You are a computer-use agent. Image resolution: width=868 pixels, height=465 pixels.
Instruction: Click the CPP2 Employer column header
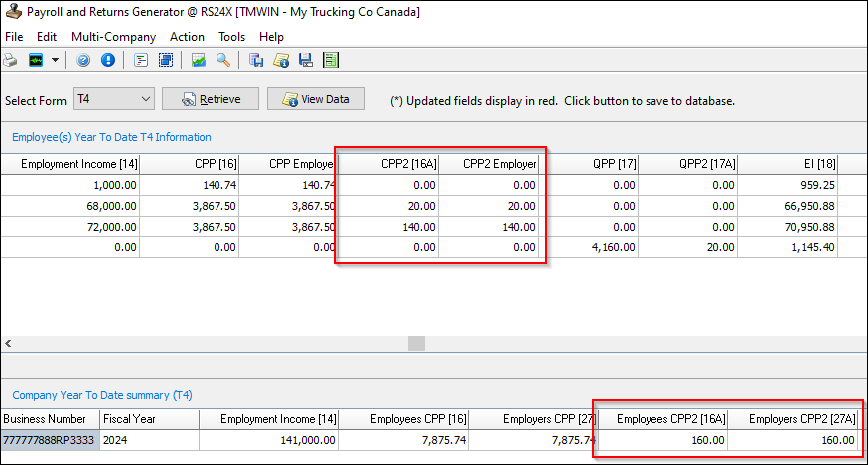488,164
